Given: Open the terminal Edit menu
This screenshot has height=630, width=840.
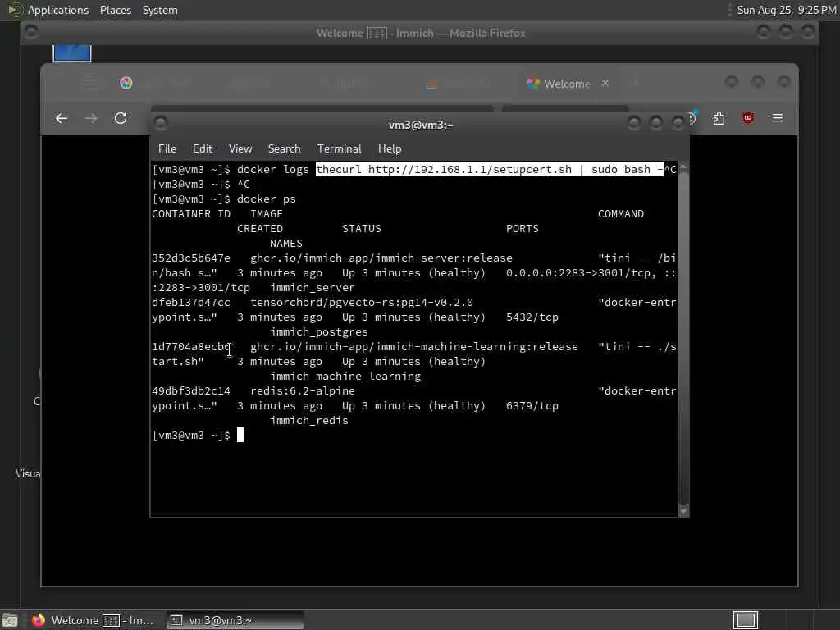Looking at the screenshot, I should tap(203, 149).
